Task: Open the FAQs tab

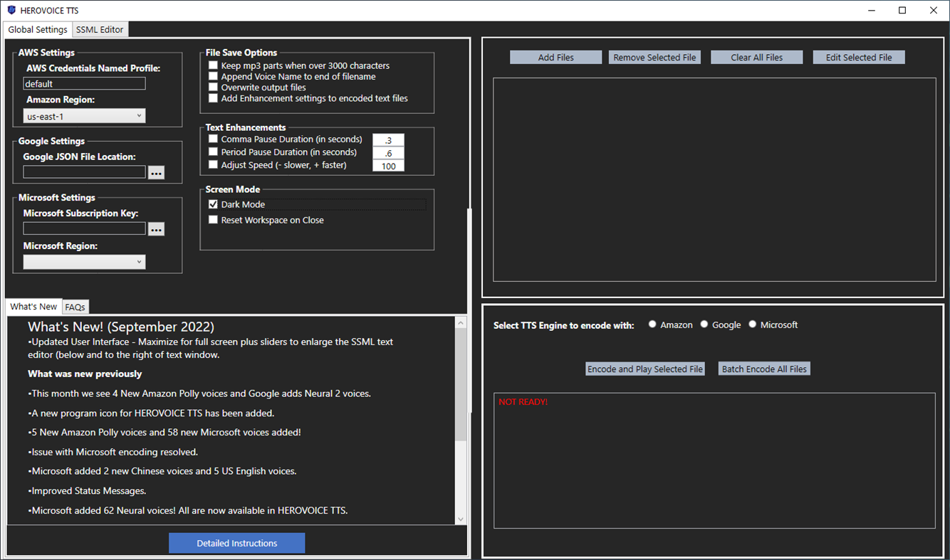Action: 75,307
